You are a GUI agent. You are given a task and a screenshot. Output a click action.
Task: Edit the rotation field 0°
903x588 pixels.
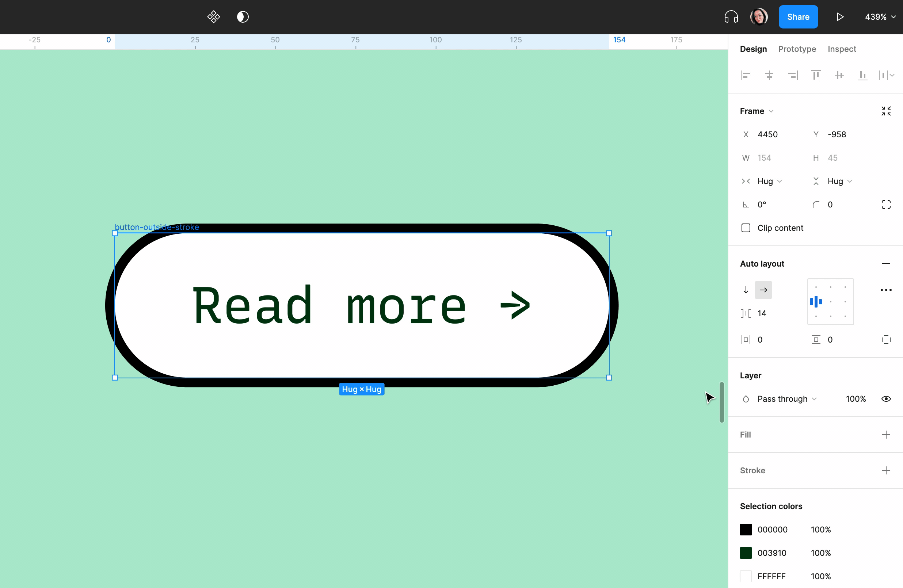762,205
